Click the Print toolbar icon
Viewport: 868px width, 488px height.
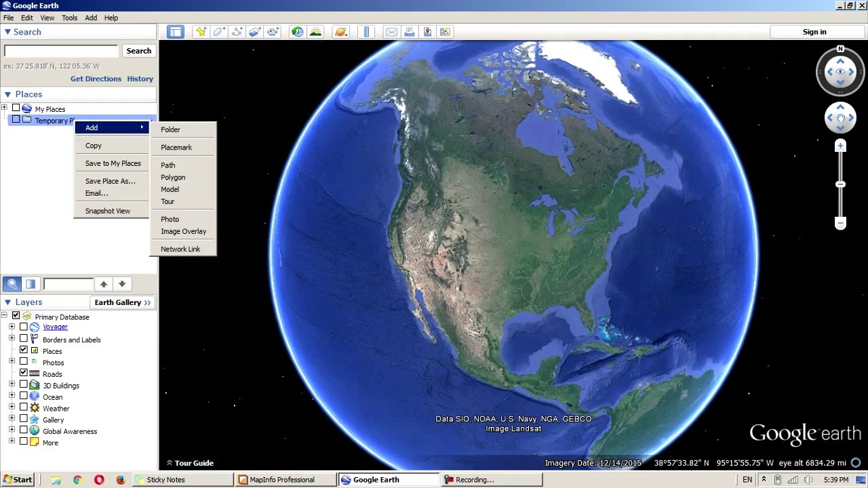[409, 32]
